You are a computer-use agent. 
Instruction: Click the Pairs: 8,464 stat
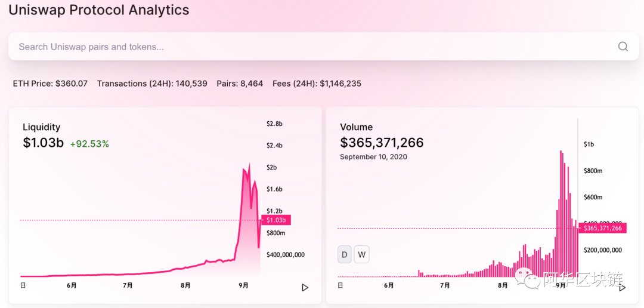240,84
